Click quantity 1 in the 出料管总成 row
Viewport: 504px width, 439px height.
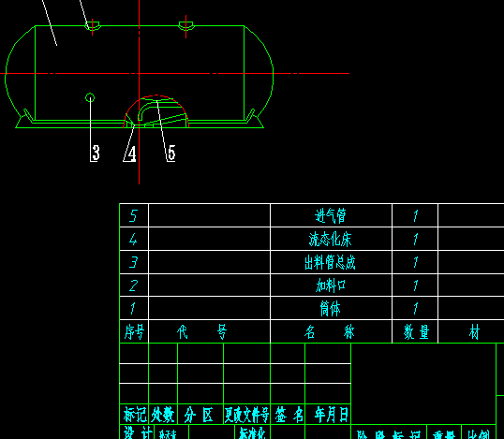(416, 262)
